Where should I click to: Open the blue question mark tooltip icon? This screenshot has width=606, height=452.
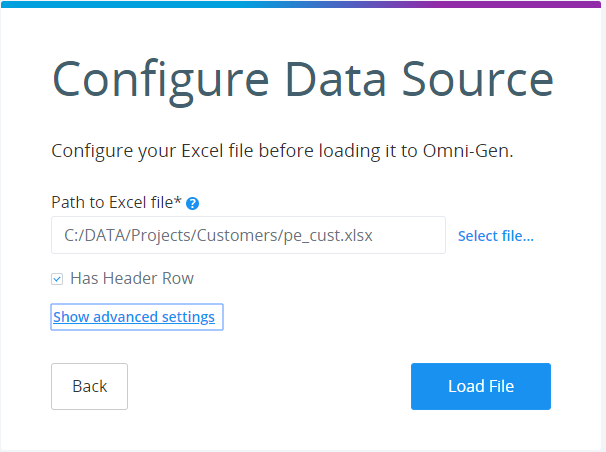coord(192,203)
